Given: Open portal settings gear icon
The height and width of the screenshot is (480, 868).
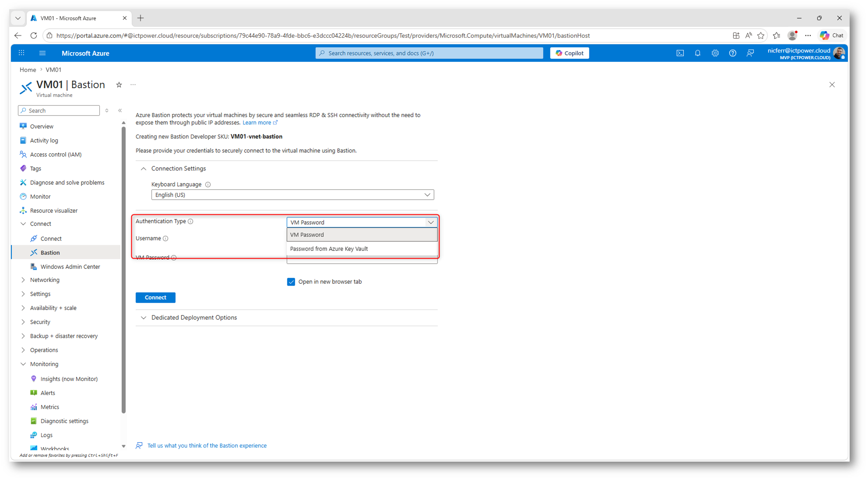Looking at the screenshot, I should pos(715,53).
